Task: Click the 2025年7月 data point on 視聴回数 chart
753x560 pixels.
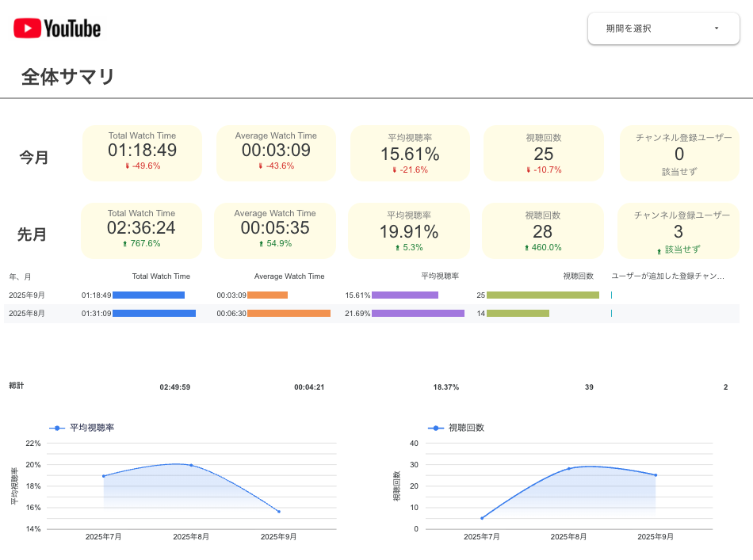Action: [x=481, y=518]
